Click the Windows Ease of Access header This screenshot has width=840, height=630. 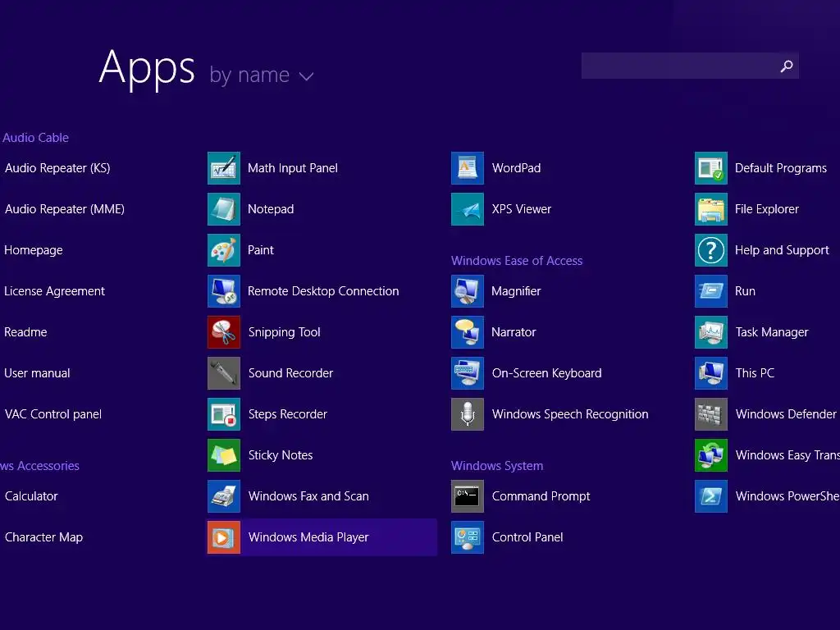coord(517,261)
